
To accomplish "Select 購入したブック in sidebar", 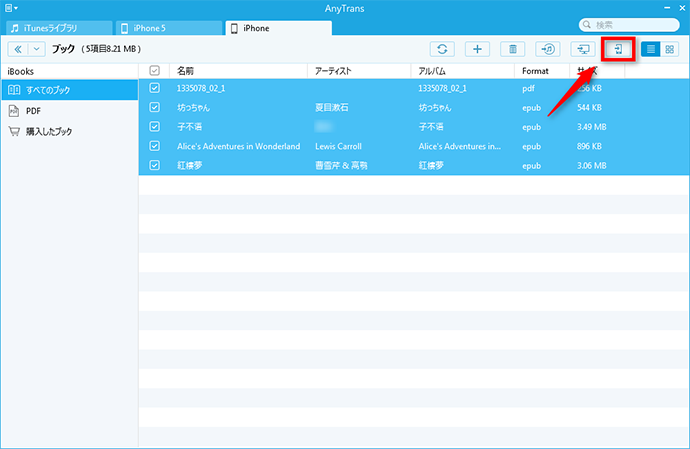I will click(x=70, y=131).
